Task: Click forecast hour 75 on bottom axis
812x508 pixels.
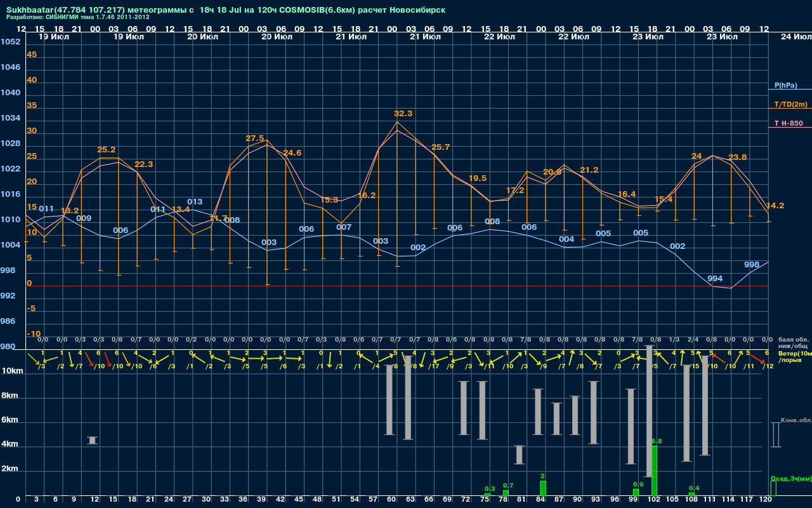Action: 485,500
